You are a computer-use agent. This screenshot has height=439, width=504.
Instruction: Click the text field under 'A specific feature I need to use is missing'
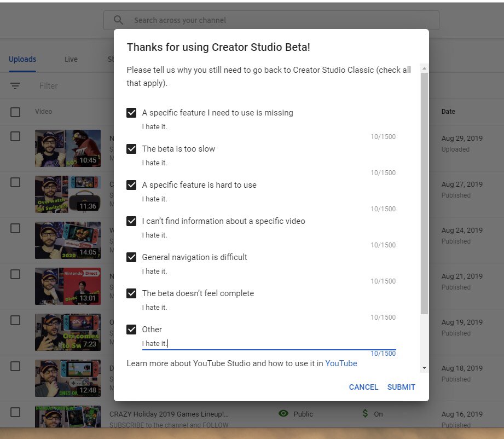coord(269,126)
